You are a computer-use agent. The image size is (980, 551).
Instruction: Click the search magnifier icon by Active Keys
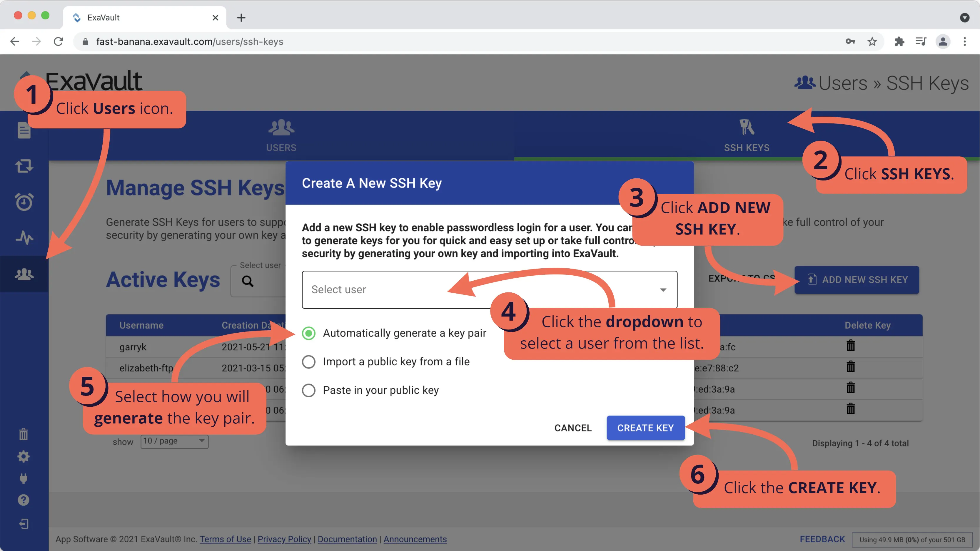pos(248,281)
